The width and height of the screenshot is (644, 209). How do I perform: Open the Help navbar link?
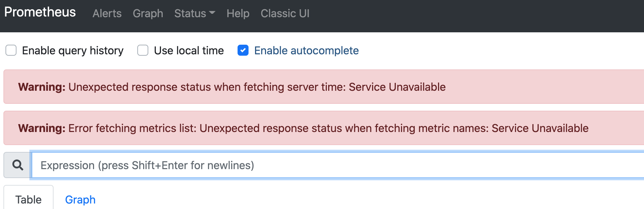pos(238,13)
